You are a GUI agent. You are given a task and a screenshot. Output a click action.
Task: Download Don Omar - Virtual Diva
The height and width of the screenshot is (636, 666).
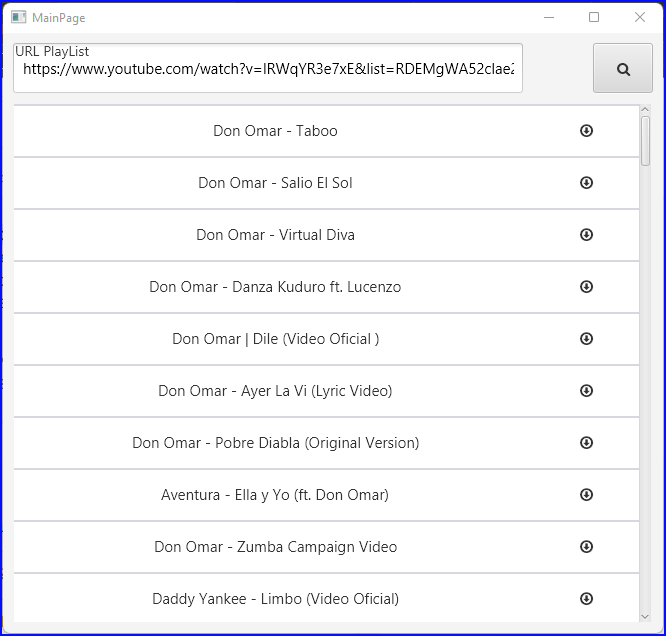[x=586, y=235]
